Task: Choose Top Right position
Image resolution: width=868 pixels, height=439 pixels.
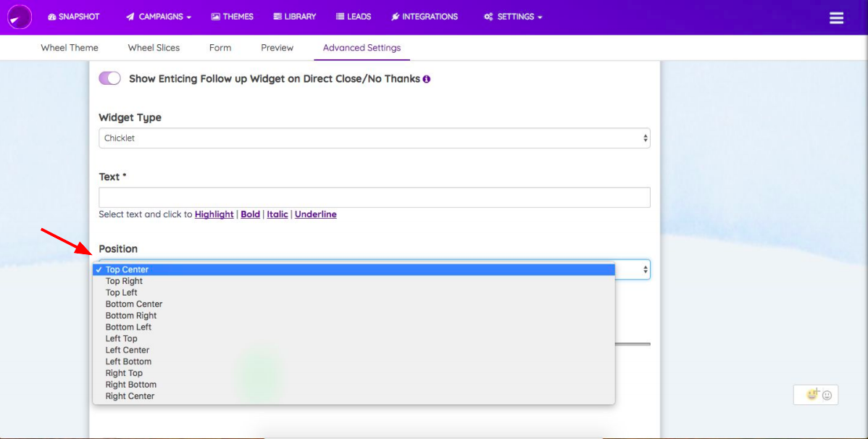Action: 354,281
